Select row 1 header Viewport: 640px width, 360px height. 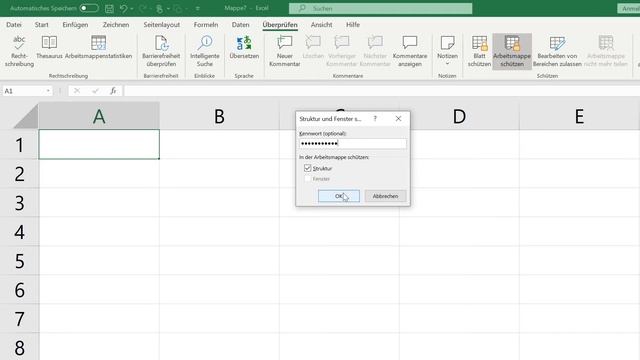click(x=19, y=144)
